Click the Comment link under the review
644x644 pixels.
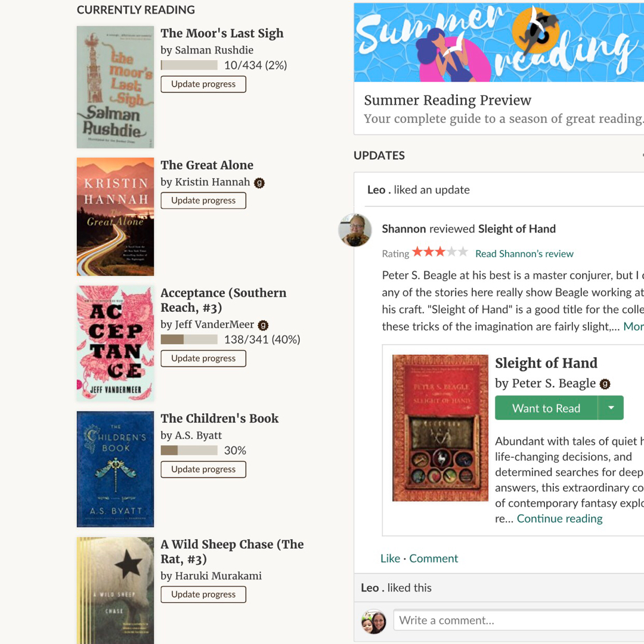tap(434, 559)
